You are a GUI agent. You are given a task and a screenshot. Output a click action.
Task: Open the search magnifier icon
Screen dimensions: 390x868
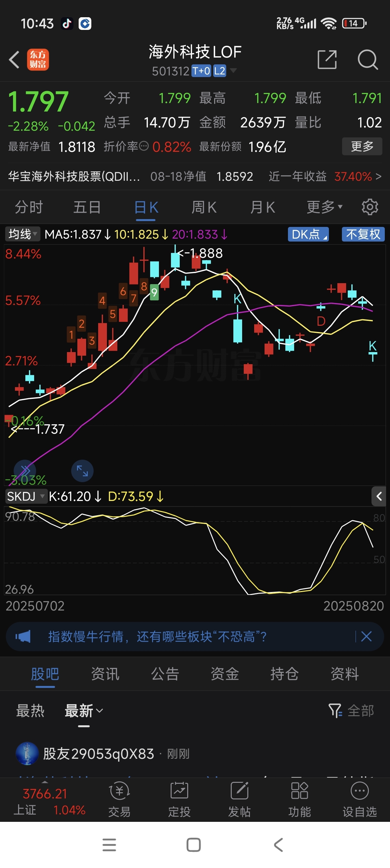(368, 59)
